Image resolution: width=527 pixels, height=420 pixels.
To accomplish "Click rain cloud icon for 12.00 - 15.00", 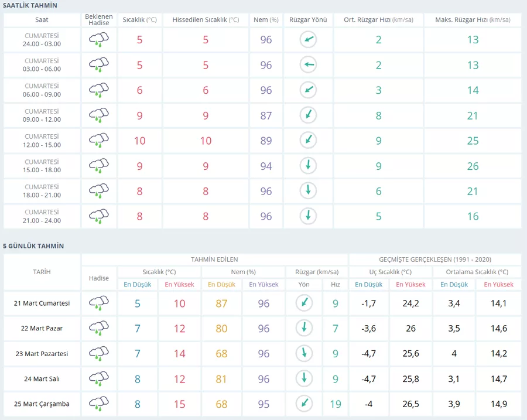I will pos(99,141).
